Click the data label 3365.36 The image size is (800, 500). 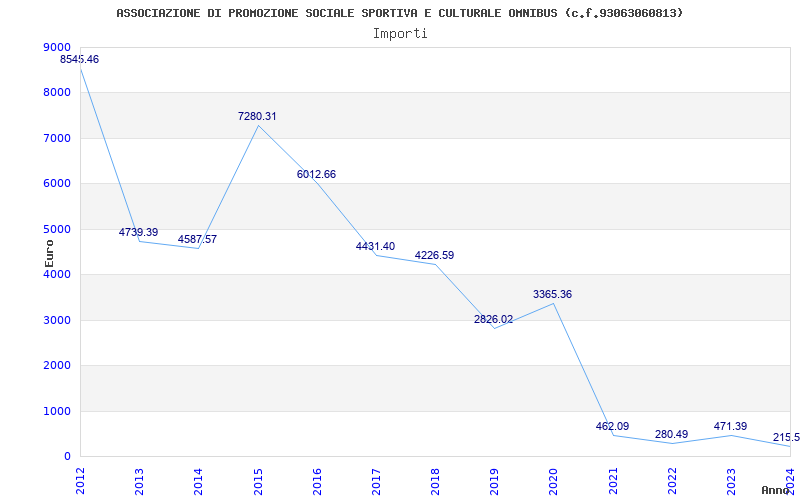coord(553,294)
